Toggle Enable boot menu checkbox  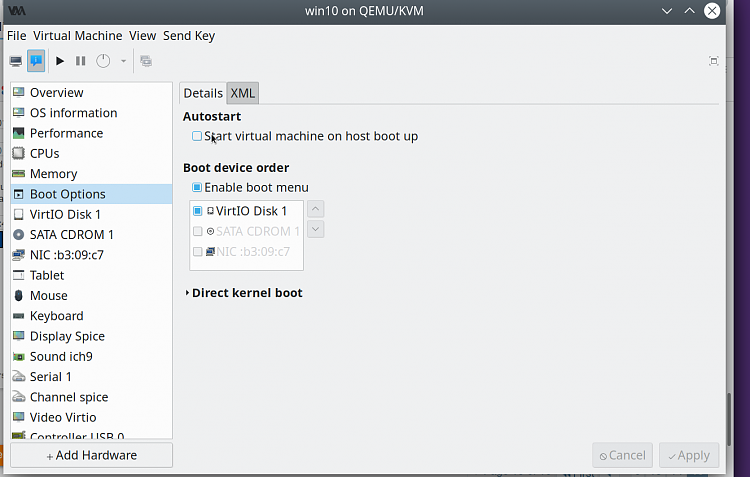[197, 187]
